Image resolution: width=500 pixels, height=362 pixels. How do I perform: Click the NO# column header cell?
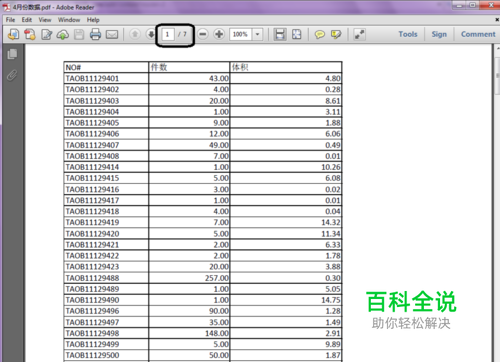point(106,67)
